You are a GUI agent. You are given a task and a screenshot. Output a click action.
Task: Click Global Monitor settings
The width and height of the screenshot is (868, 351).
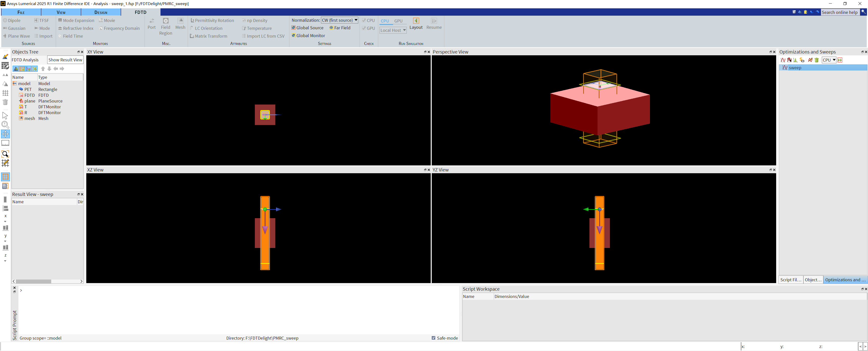(308, 36)
